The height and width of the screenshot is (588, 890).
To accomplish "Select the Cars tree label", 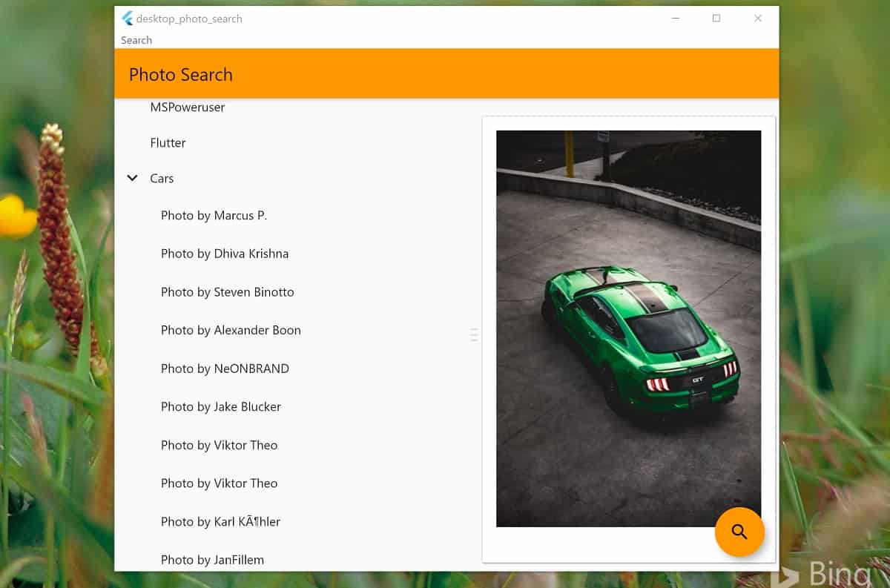I will (x=162, y=178).
